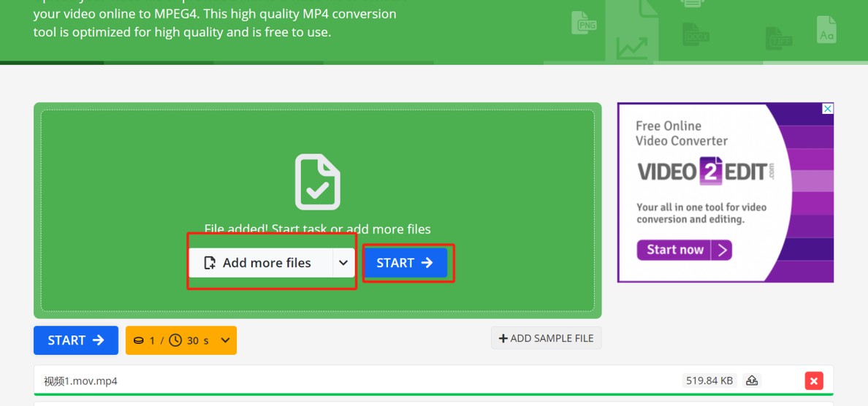Image resolution: width=868 pixels, height=406 pixels.
Task: Click the upload icon next to 519.84 KB
Action: click(752, 380)
